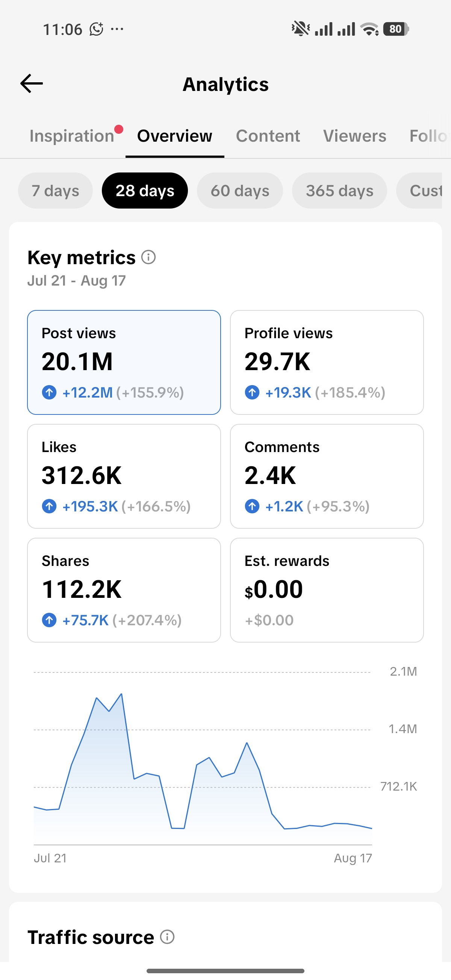Select the Profile views metric card
451x980 pixels.
[x=327, y=363]
